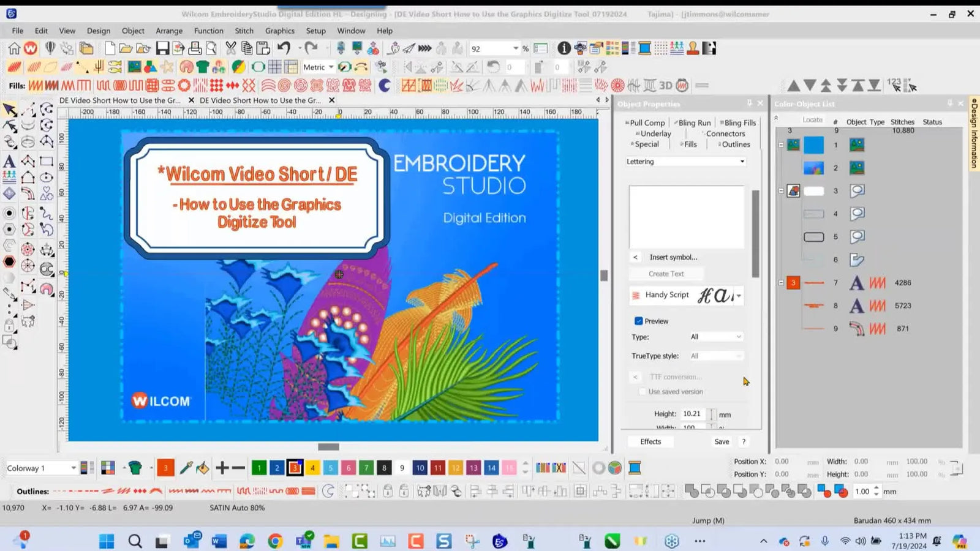Screen dimensions: 980x551
Task: Click the Height input field
Action: [692, 414]
